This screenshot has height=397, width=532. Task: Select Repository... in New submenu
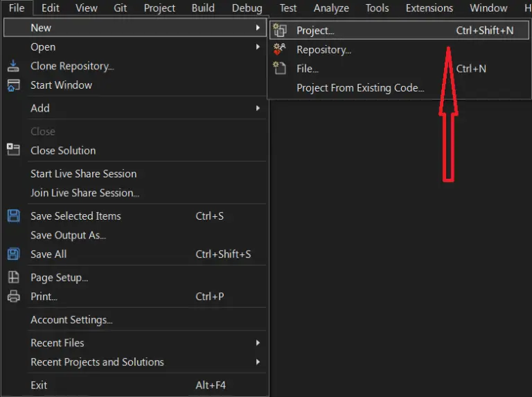pyautogui.click(x=399, y=50)
